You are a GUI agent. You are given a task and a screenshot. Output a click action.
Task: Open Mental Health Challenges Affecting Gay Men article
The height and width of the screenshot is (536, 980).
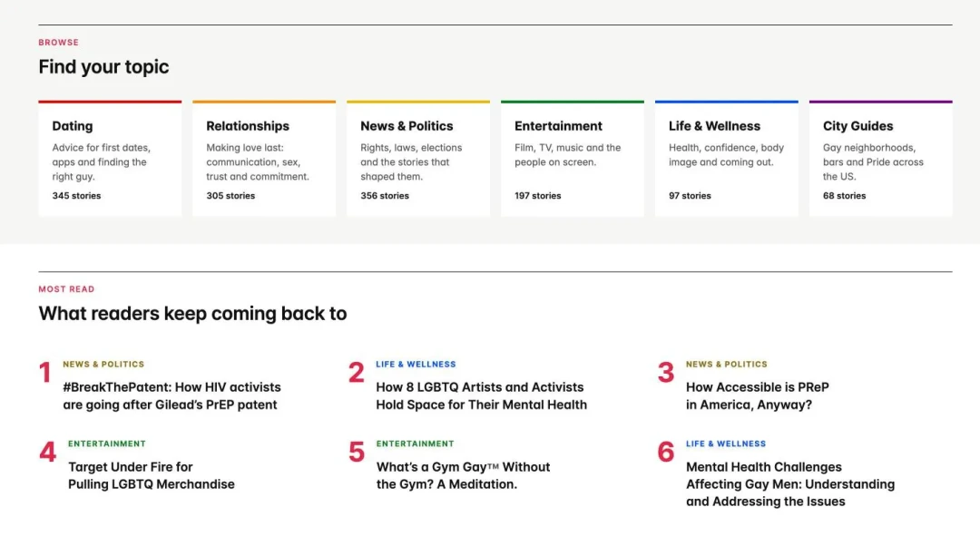coord(790,484)
